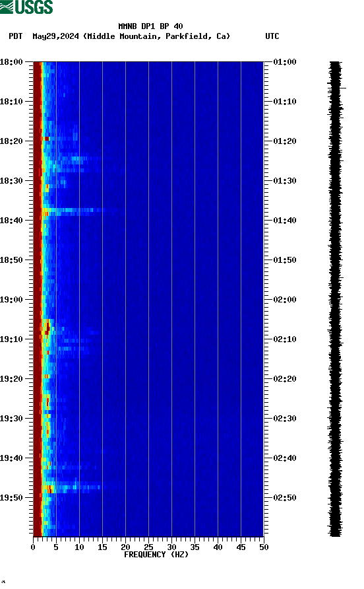The image size is (364, 589).
Task: Click the 19:20 PDT time label
Action: (x=11, y=378)
